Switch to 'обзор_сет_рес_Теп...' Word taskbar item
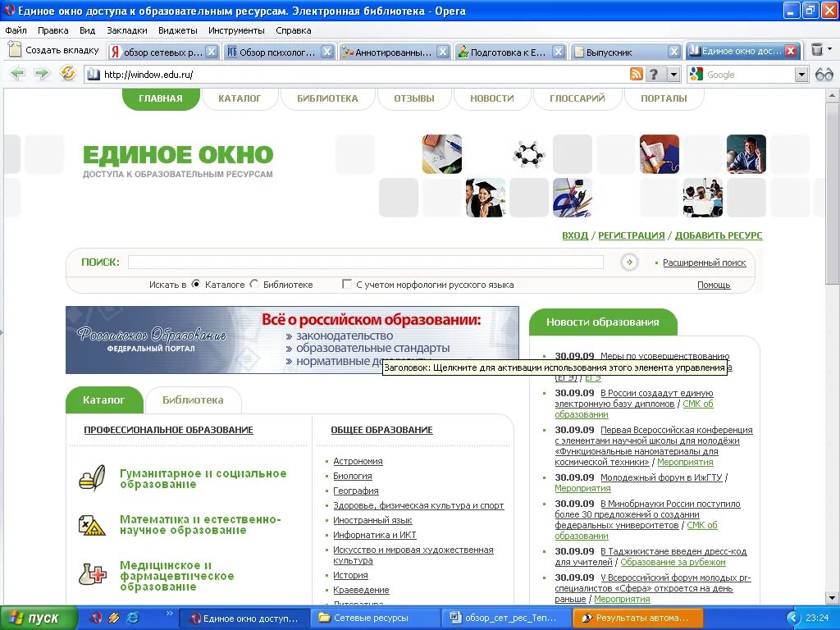Viewport: 840px width, 630px height. click(506, 618)
